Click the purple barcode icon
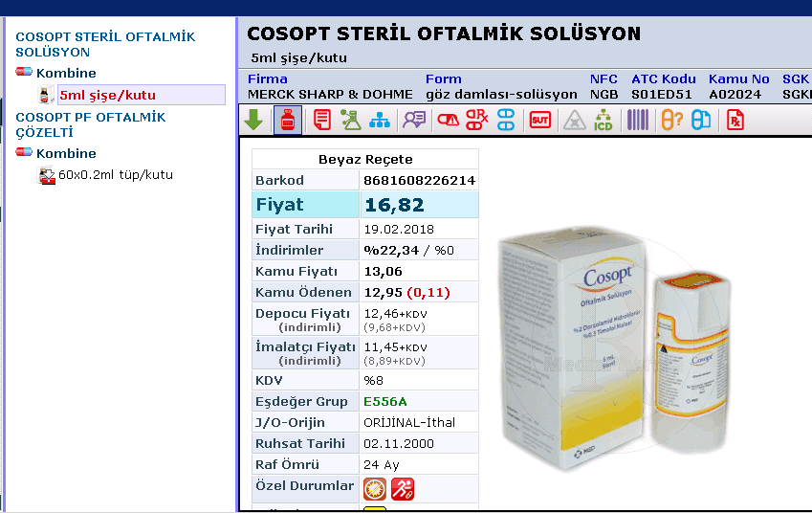Screen dimensions: 812x513 pos(638,120)
